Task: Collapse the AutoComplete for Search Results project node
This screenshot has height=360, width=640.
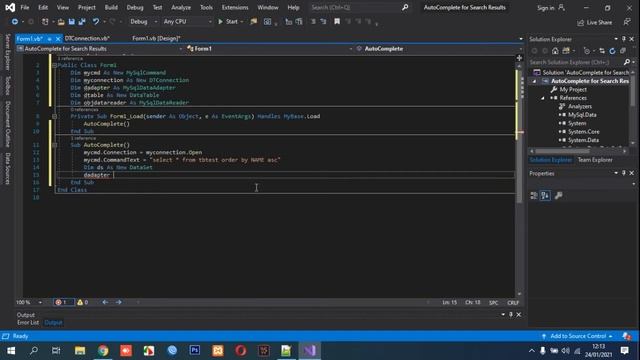Action: 534,81
